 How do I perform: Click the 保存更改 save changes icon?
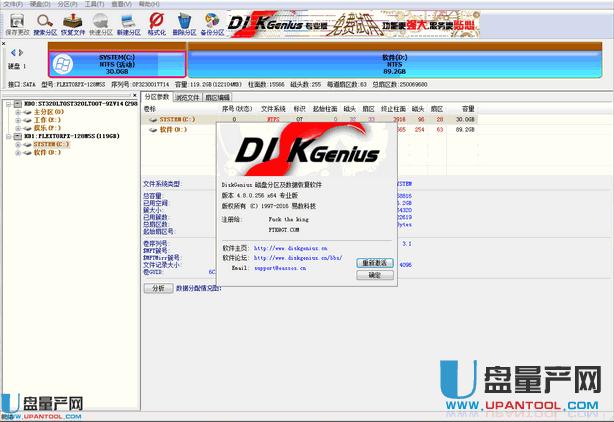16,22
